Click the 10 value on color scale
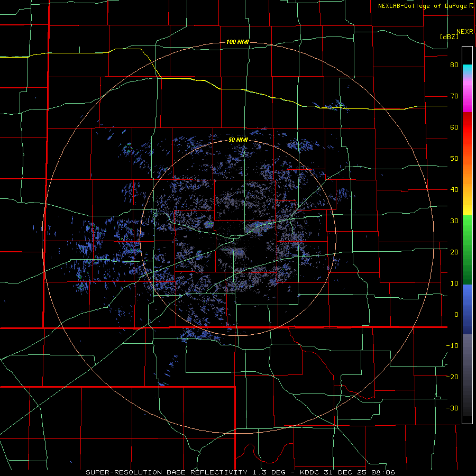The height and width of the screenshot is (476, 476). click(x=454, y=283)
